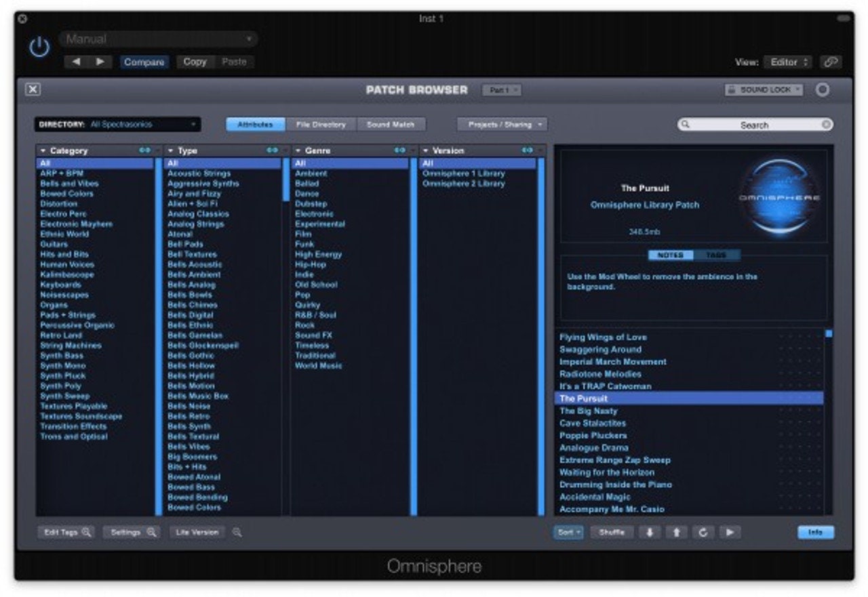Click the link chain icon near View
The width and height of the screenshot is (868, 597).
[831, 62]
